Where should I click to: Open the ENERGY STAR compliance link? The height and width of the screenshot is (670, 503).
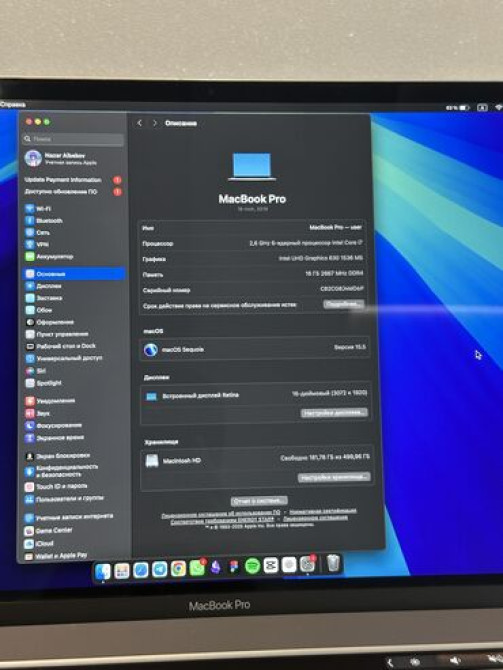(222, 521)
